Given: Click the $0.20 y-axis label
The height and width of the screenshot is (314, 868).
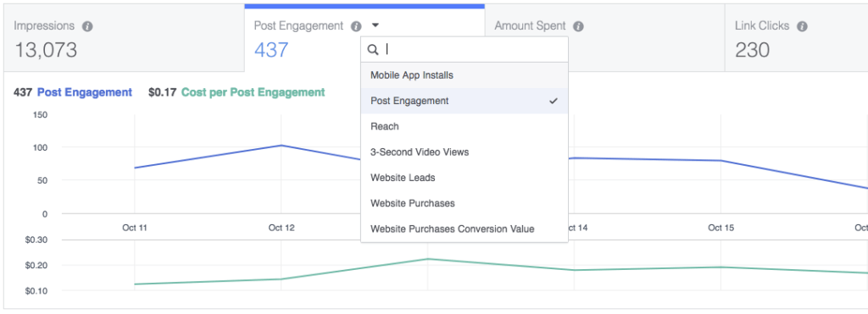Looking at the screenshot, I should tap(36, 266).
